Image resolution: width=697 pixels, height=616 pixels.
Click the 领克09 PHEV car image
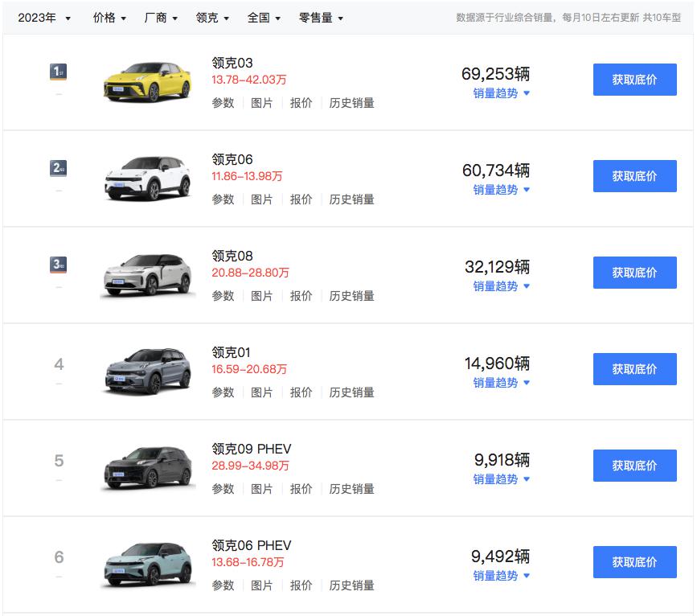point(148,467)
